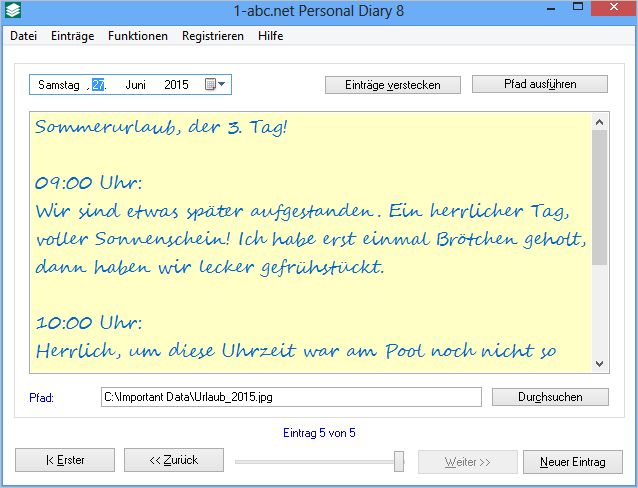Open the Hilfe menu
This screenshot has height=488, width=638.
[270, 36]
